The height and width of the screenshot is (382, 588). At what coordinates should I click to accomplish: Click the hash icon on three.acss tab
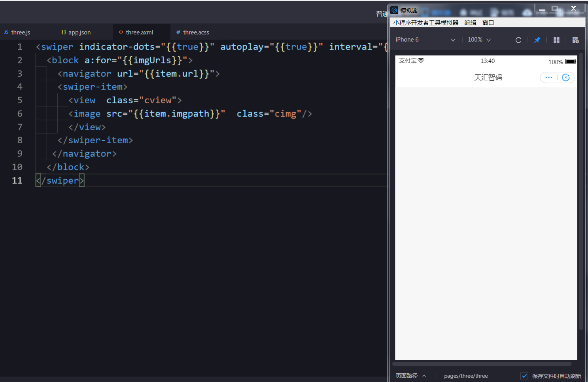[x=178, y=32]
